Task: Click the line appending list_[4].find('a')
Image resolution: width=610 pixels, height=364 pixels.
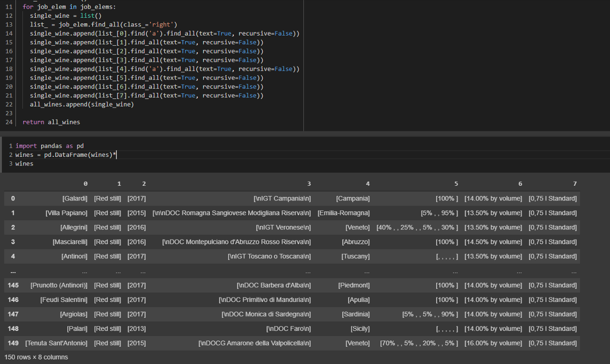Action: pos(165,69)
